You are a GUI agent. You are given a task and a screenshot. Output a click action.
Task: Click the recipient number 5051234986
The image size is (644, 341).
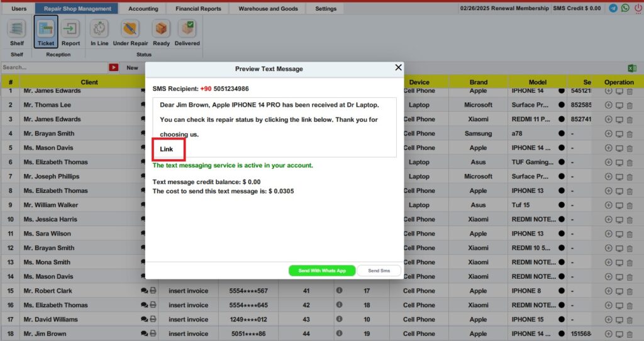point(231,89)
